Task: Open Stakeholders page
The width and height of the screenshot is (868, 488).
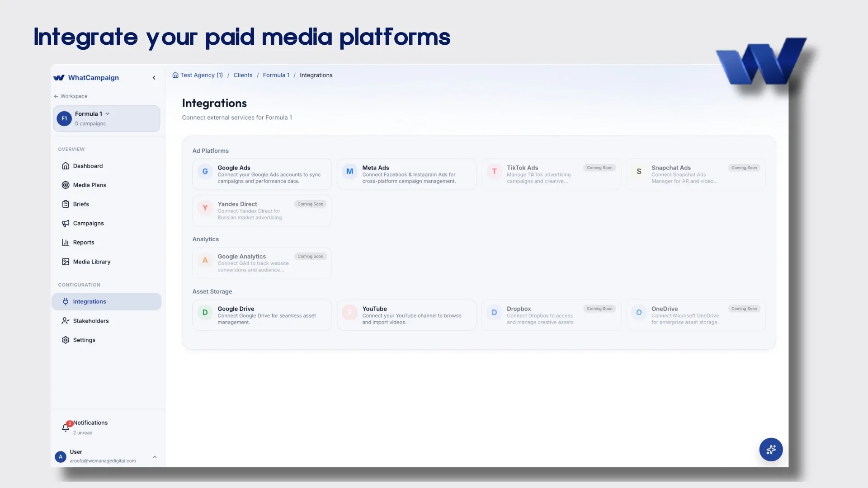Action: pyautogui.click(x=107, y=321)
